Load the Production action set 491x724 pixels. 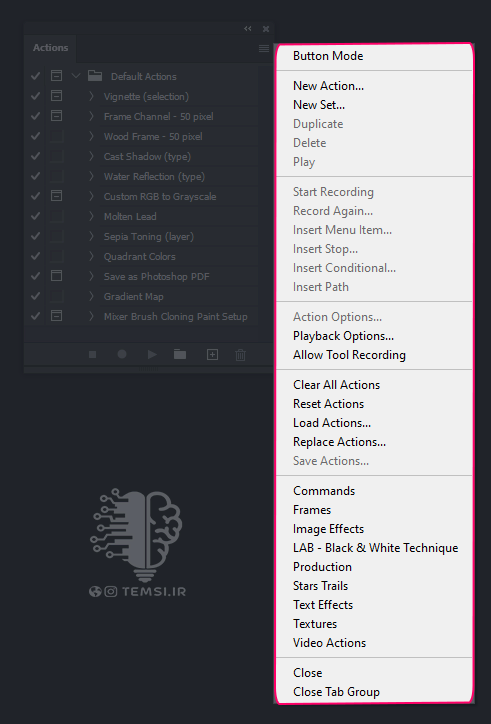pyautogui.click(x=322, y=567)
